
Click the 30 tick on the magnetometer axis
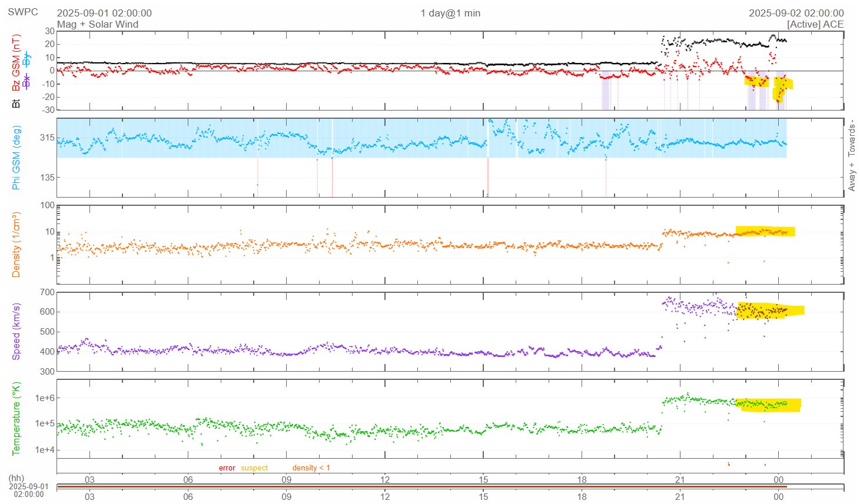[50, 31]
